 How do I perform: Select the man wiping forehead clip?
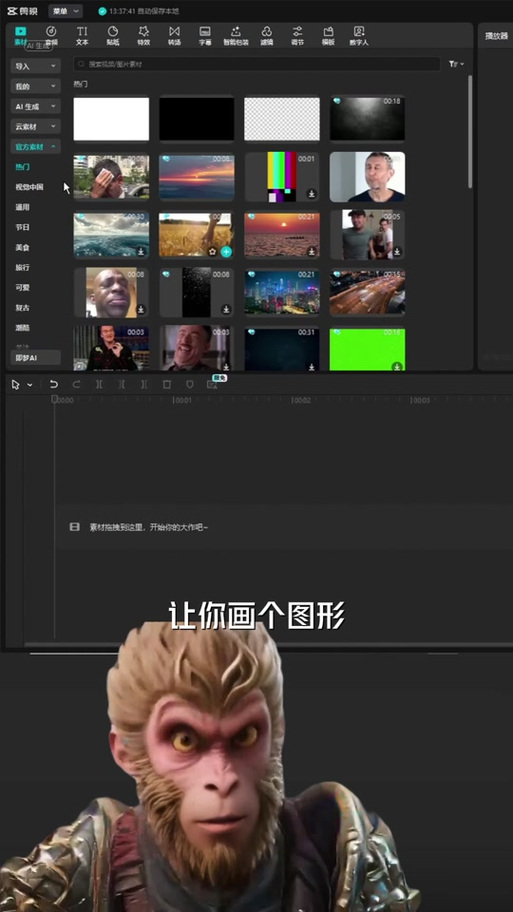[x=111, y=176]
